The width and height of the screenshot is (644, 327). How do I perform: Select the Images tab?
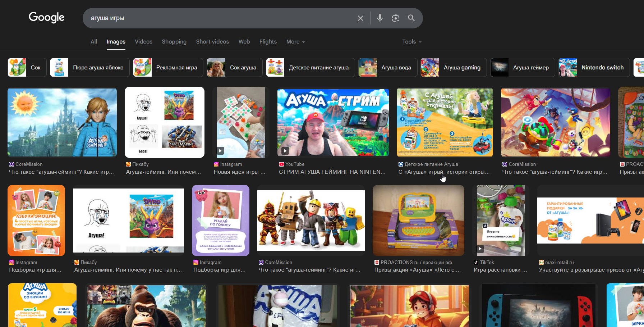coord(116,42)
